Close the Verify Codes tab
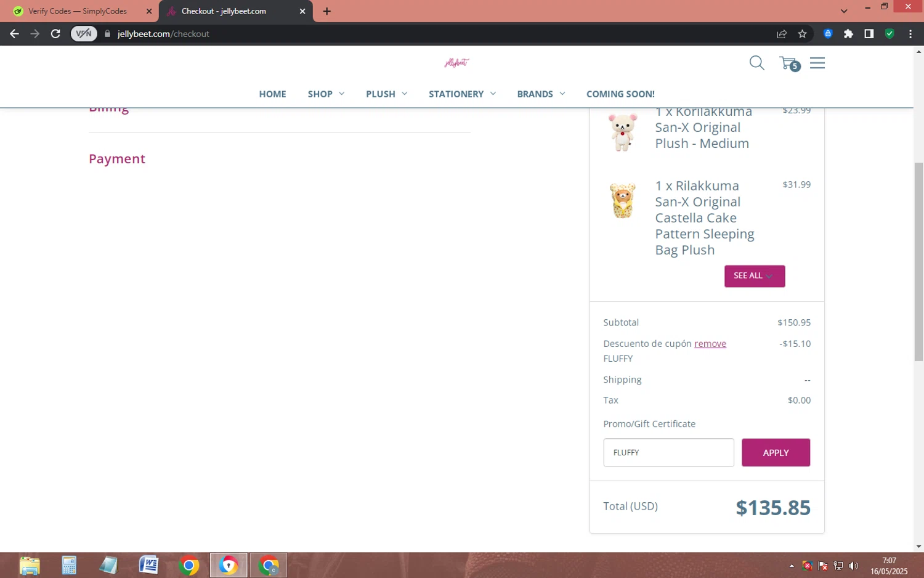 [x=148, y=11]
